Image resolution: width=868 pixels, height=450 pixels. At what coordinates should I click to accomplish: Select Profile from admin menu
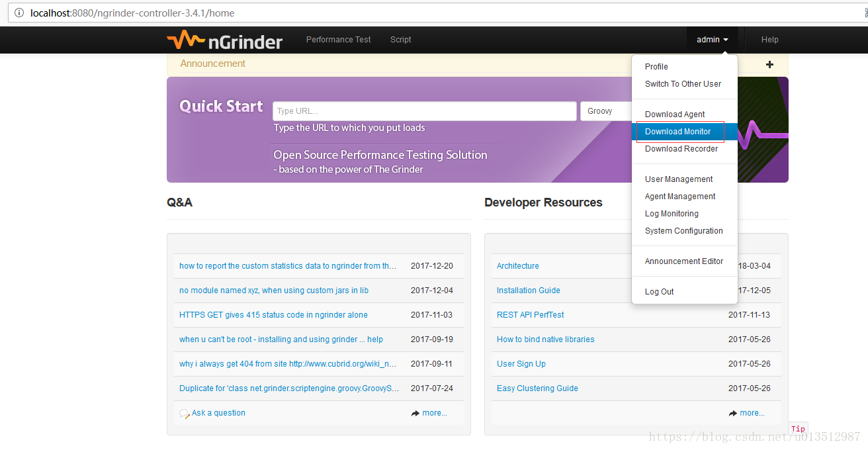click(685, 67)
